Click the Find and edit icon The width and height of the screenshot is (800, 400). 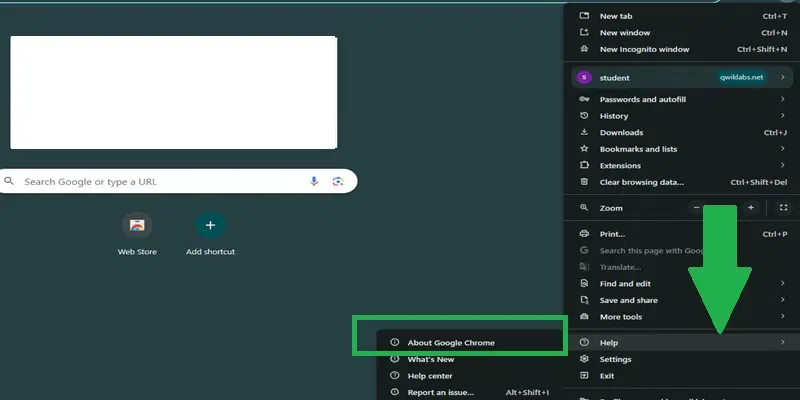[584, 284]
